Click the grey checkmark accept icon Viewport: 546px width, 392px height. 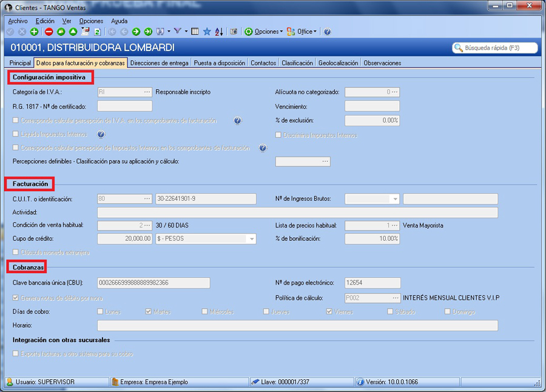coord(10,32)
